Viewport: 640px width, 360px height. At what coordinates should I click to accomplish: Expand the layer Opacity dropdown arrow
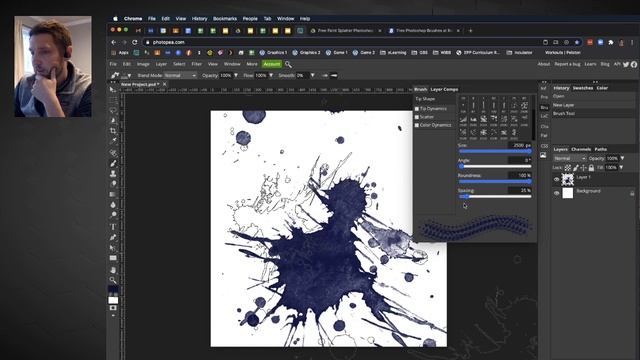(622, 158)
